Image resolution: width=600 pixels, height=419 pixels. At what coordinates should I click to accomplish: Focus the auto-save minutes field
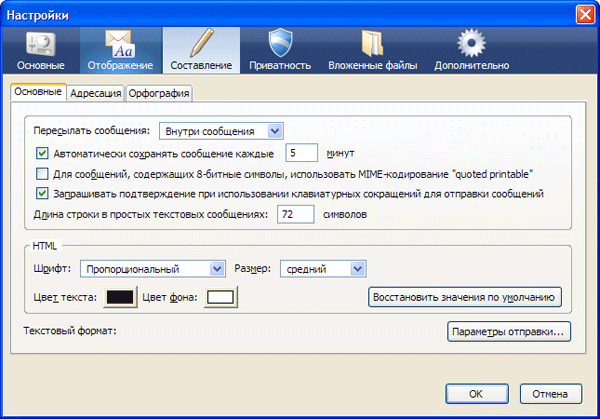click(302, 153)
